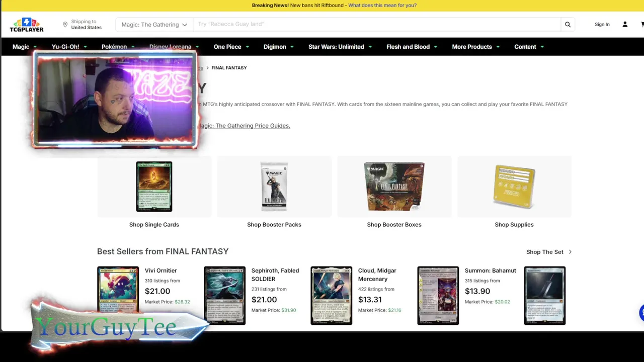The height and width of the screenshot is (362, 644).
Task: Click the Sign In link
Action: [x=602, y=24]
